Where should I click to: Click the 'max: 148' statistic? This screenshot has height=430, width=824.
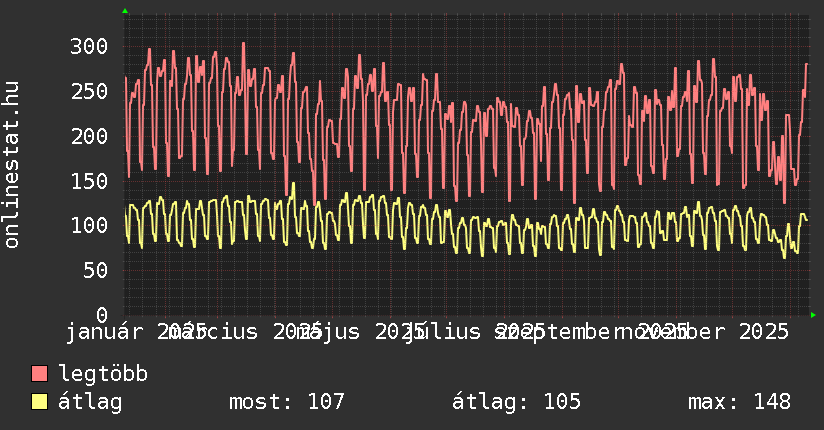[x=739, y=402]
